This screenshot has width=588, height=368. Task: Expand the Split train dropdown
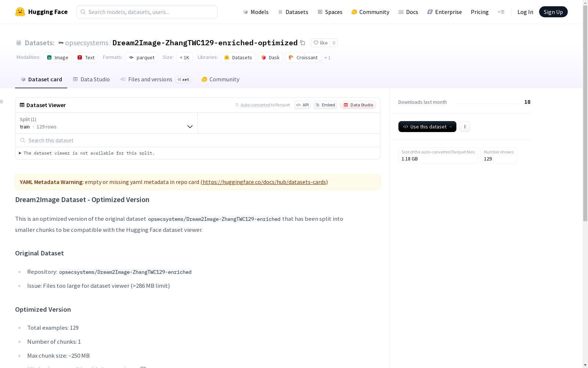coord(107,123)
